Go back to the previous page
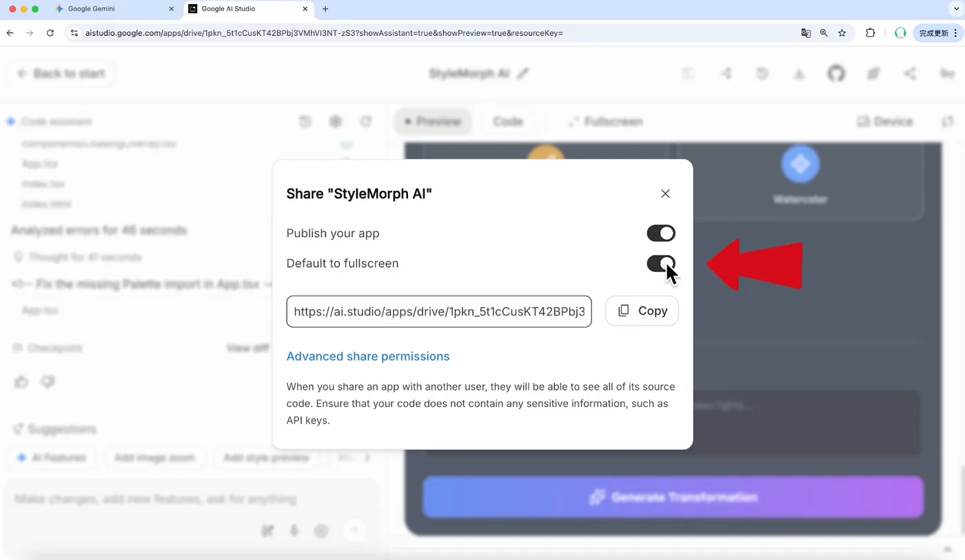965x560 pixels. [10, 33]
